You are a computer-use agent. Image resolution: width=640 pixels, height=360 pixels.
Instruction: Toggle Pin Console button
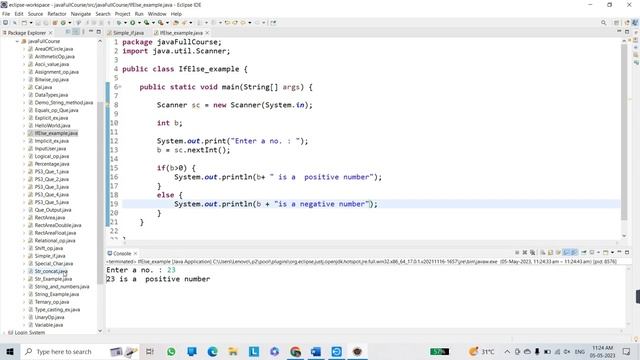point(584,253)
